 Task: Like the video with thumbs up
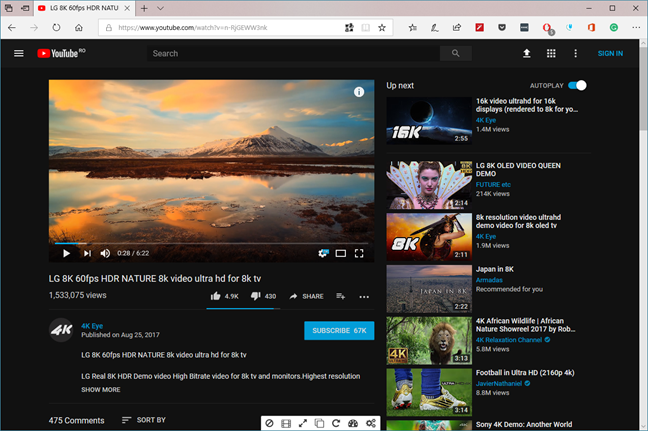pos(224,296)
